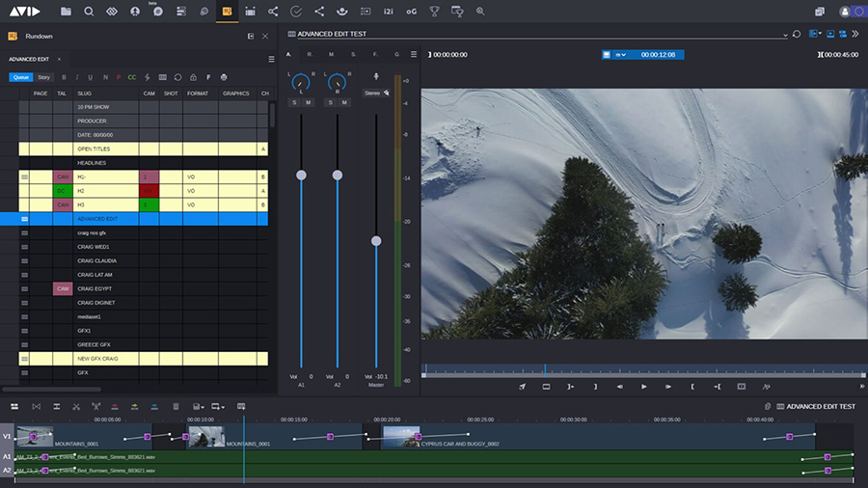The image size is (868, 488).
Task: Open the Rundown panel hamburger menu
Action: click(x=271, y=59)
